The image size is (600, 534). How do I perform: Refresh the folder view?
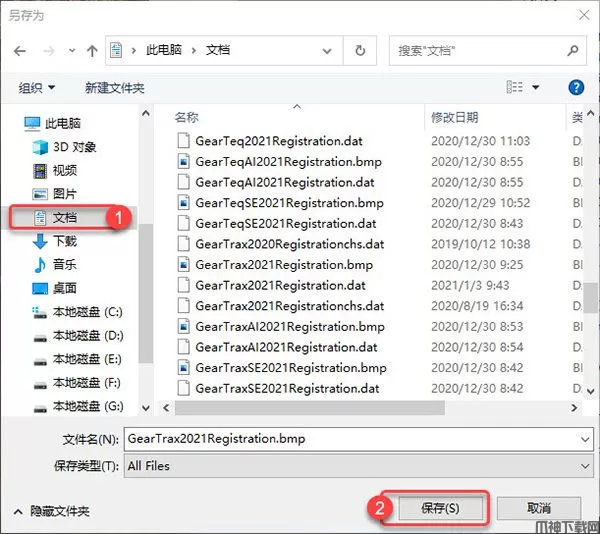360,50
